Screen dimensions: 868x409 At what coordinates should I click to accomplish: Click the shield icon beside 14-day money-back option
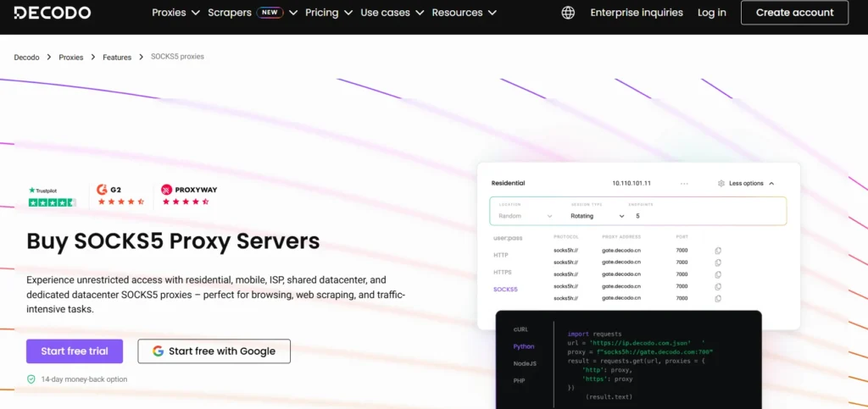31,379
